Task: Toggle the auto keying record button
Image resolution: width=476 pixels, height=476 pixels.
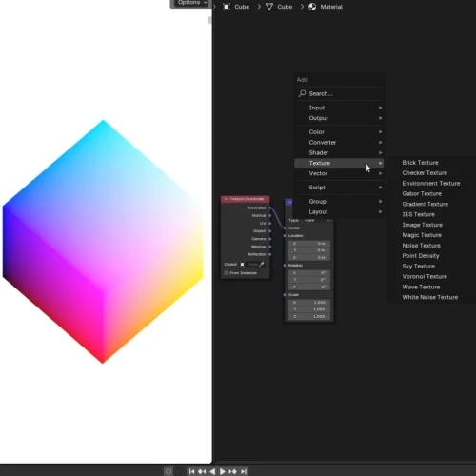Action: point(169,471)
